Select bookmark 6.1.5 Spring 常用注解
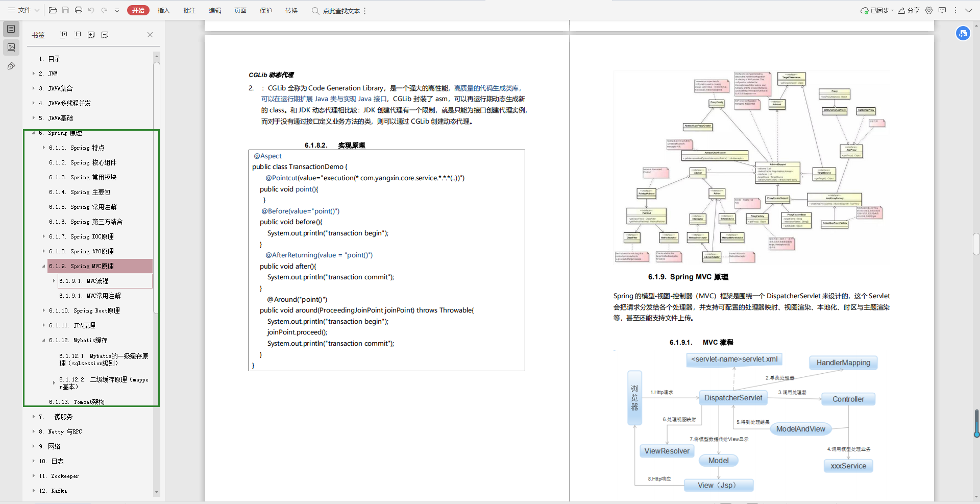 83,207
